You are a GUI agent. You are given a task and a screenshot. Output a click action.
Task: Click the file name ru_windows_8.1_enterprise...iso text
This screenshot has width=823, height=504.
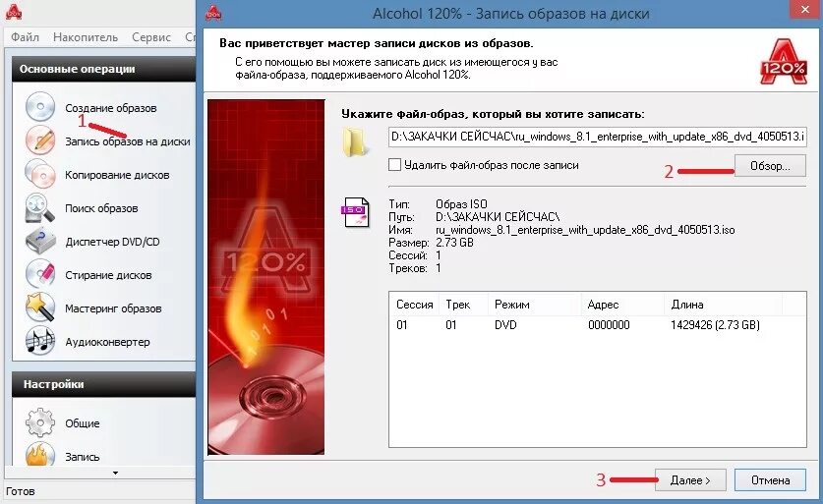pos(585,230)
